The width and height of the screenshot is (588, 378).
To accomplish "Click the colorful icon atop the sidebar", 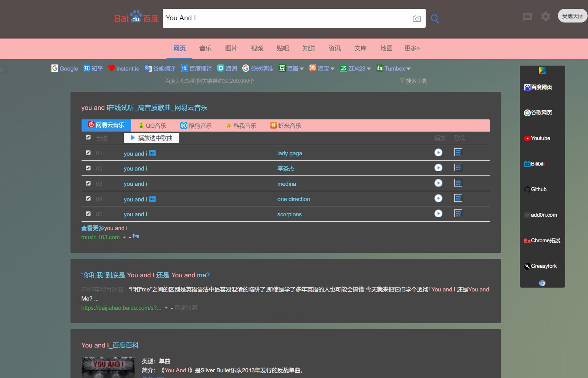I will tap(542, 71).
